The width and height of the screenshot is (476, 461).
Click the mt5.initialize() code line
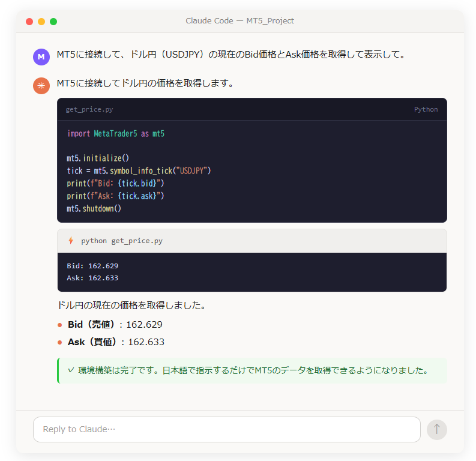(98, 158)
